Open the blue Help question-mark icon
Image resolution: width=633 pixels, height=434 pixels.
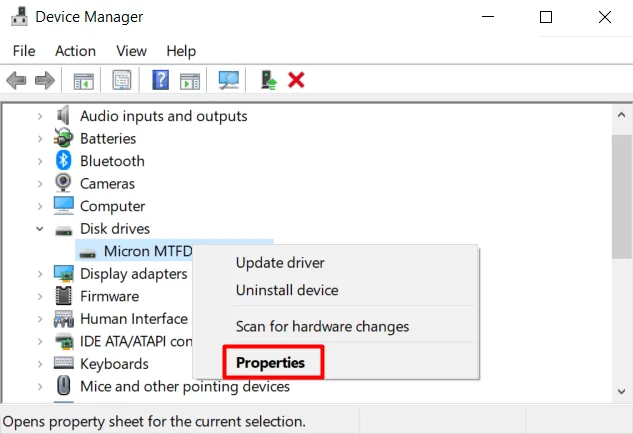pos(160,80)
